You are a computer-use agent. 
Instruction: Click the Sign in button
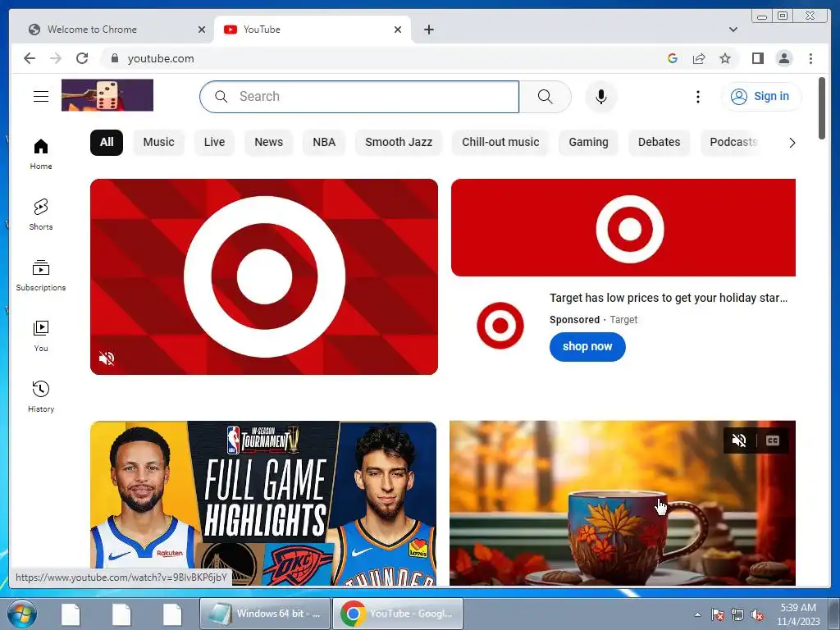[x=760, y=97]
